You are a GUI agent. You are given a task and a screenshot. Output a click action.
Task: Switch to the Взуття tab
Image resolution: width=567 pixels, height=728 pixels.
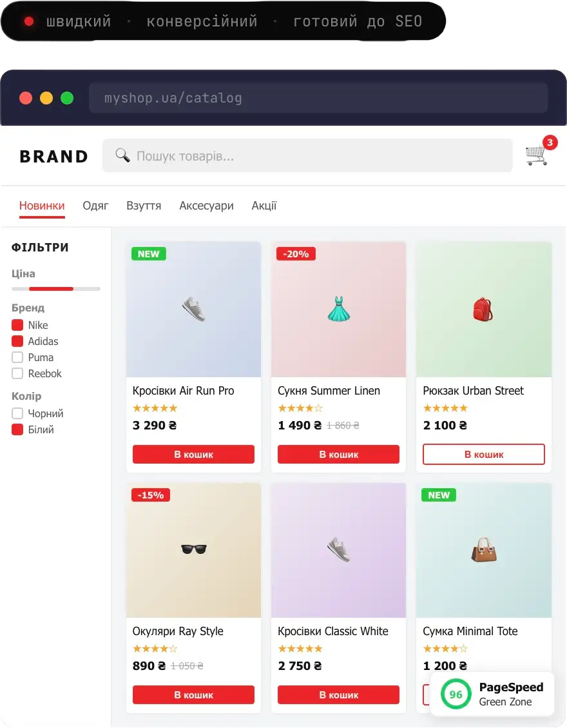click(144, 206)
